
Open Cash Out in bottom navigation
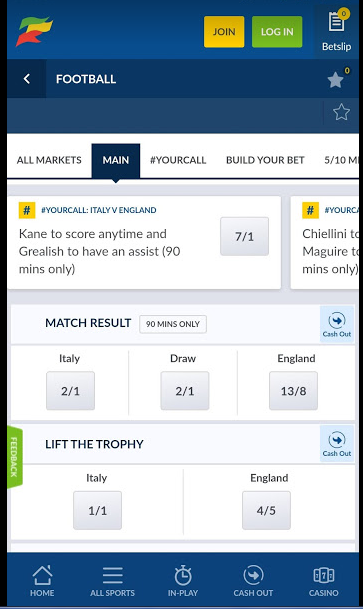[253, 581]
